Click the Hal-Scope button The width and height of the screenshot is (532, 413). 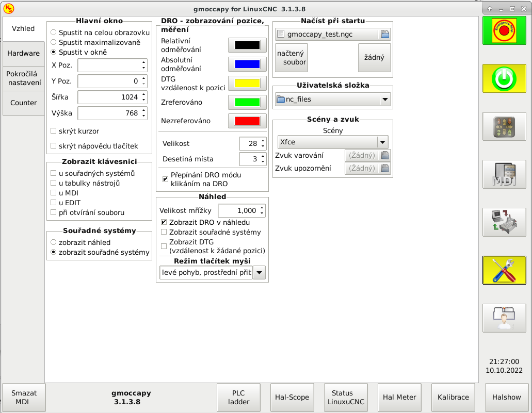(292, 397)
